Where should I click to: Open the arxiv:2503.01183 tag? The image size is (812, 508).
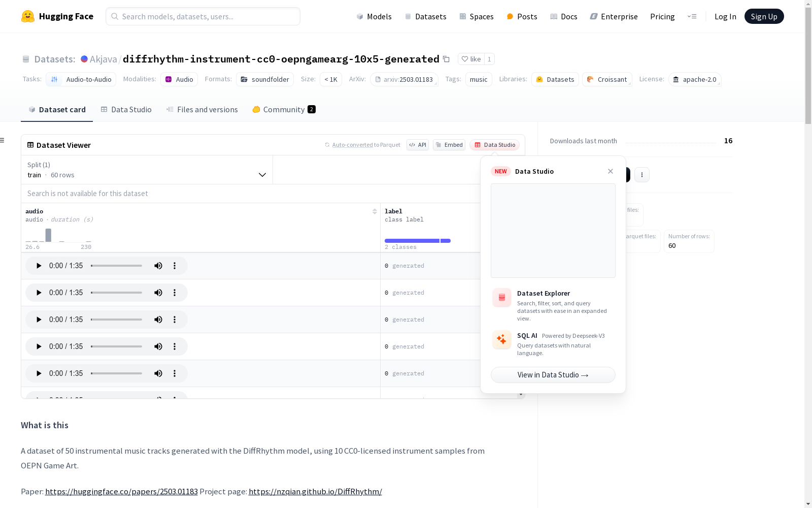coord(404,79)
